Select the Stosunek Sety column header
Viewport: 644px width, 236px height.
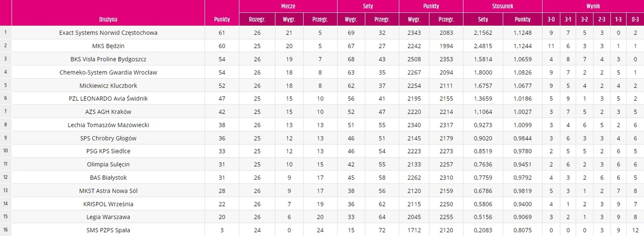[484, 19]
